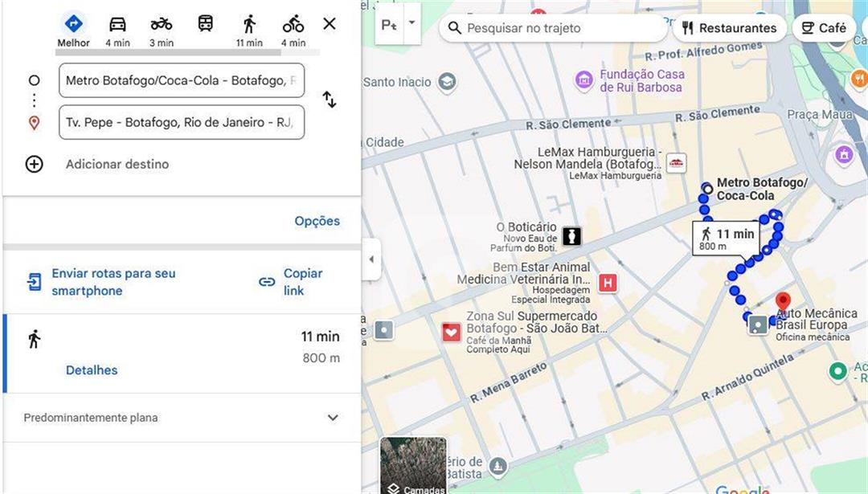Screen dimensions: 868x494
Task: Select the O Boticário store marker
Action: pos(572,236)
